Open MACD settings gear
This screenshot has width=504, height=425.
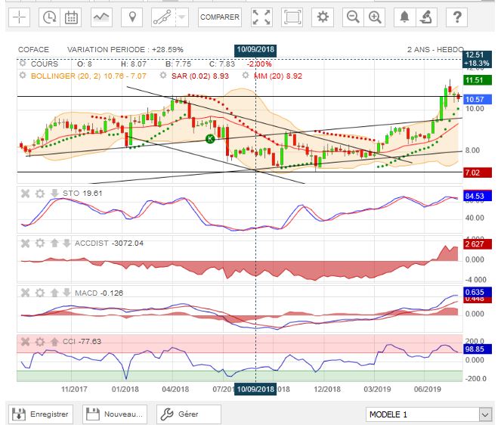(x=40, y=293)
